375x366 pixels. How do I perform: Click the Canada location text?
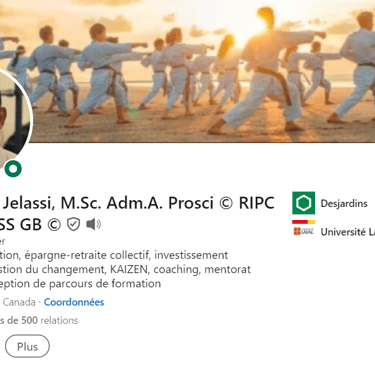tap(19, 302)
